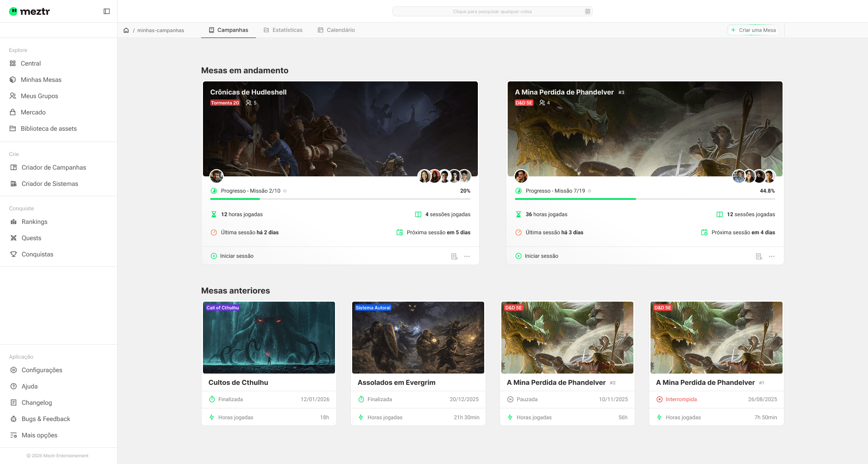
Task: Open Mercado in the sidebar
Action: coord(33,112)
